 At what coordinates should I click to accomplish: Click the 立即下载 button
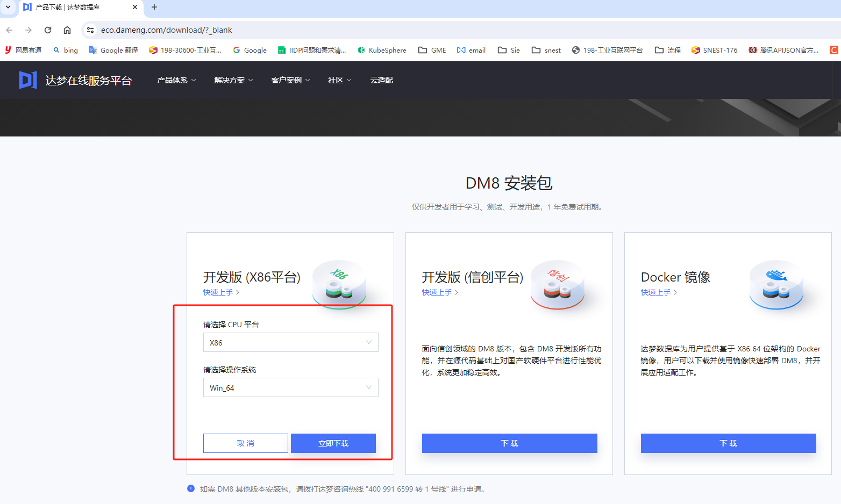coord(333,443)
